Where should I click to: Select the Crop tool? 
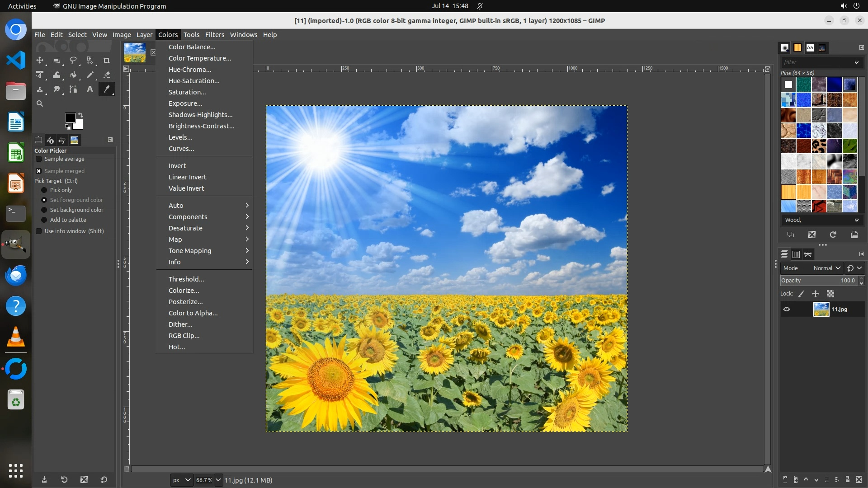[107, 60]
